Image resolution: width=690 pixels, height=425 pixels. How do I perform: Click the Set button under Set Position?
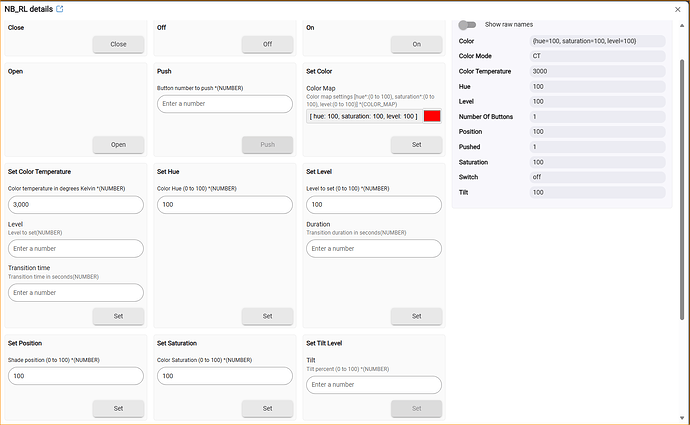tap(118, 408)
